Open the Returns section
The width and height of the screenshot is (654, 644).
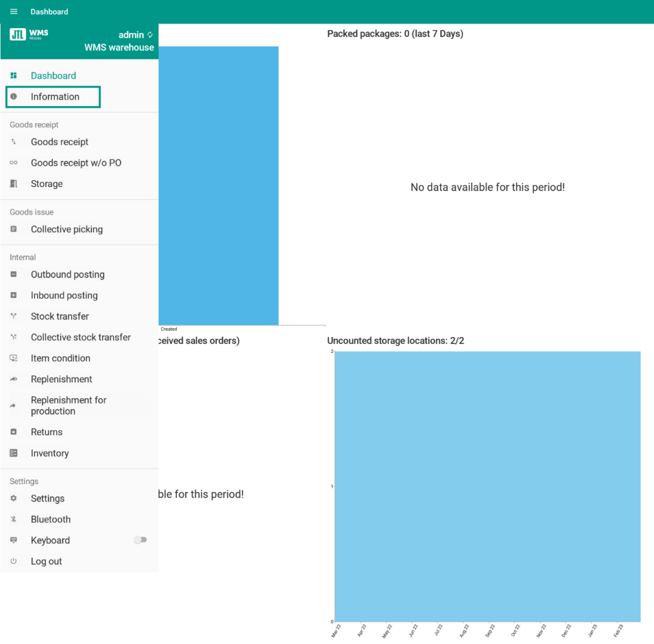(47, 432)
